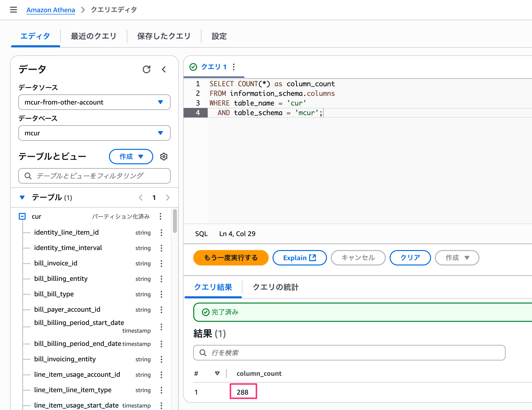Sort results by row number arrow
Image resolution: width=532 pixels, height=410 pixels.
[x=217, y=373]
